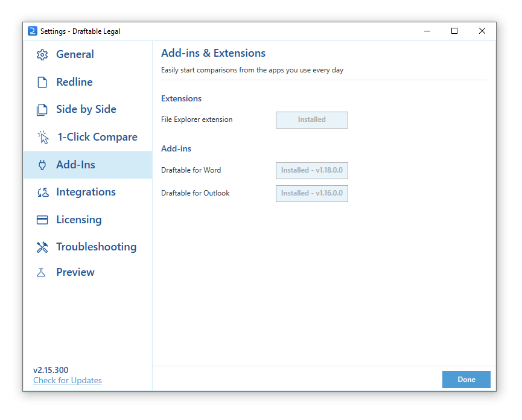Click the Done button
522x420 pixels.
point(466,380)
